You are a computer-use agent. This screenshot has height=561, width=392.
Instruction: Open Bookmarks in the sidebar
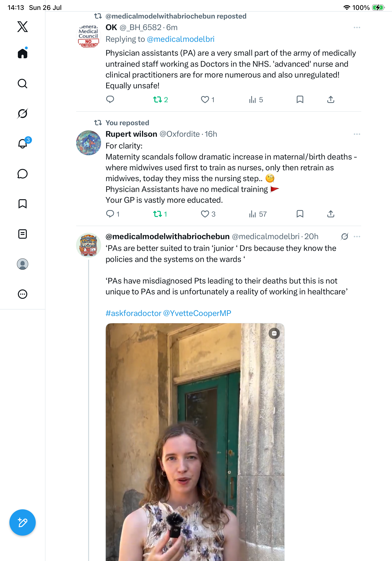point(23,204)
